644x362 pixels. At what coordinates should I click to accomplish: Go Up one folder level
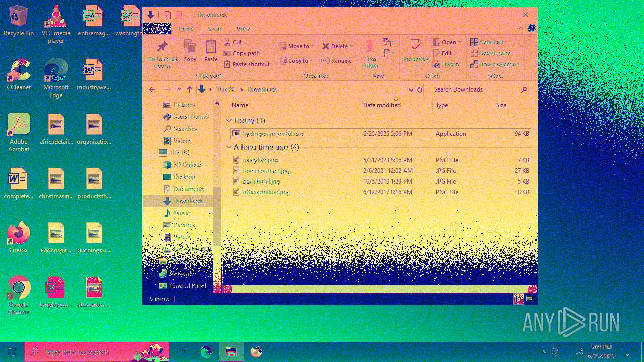click(189, 89)
